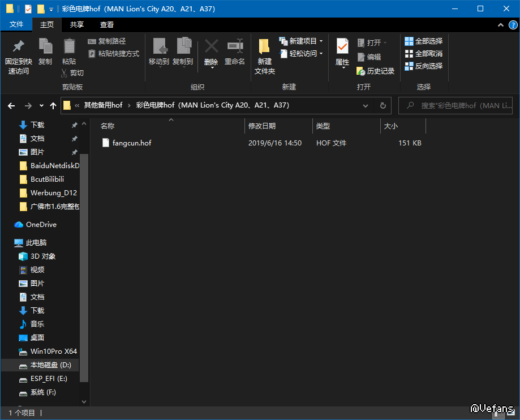Click the Pin to Quick access icon

[18, 46]
